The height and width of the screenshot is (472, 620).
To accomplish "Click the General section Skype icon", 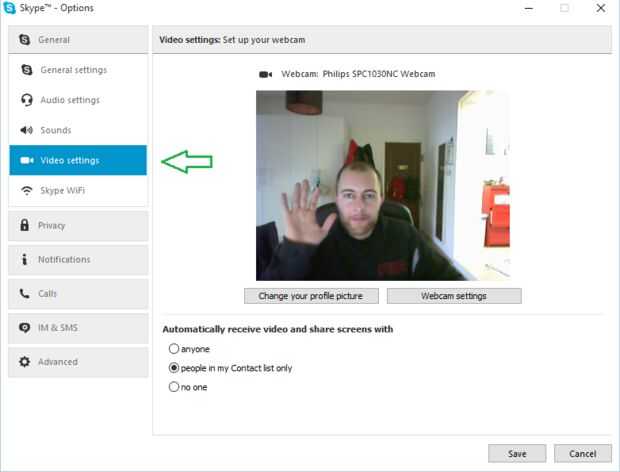I will click(x=25, y=40).
